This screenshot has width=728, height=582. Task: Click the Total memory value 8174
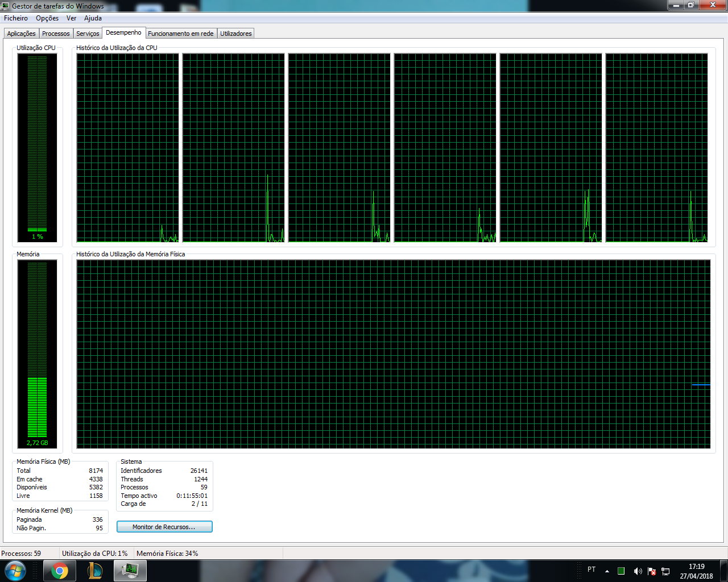point(96,471)
